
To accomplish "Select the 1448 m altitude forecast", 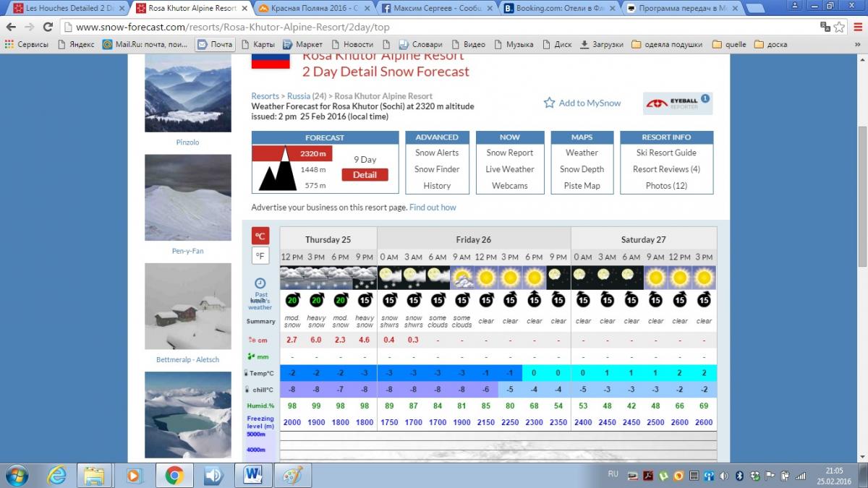I will tap(313, 170).
